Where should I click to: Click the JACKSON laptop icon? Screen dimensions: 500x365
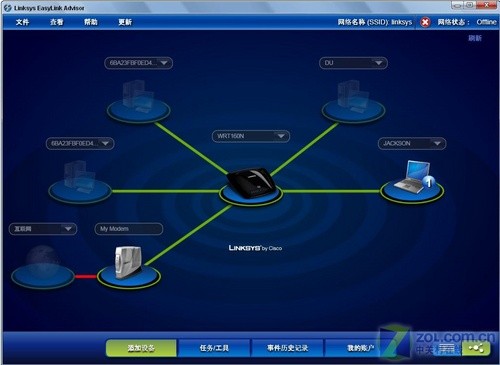[x=412, y=177]
